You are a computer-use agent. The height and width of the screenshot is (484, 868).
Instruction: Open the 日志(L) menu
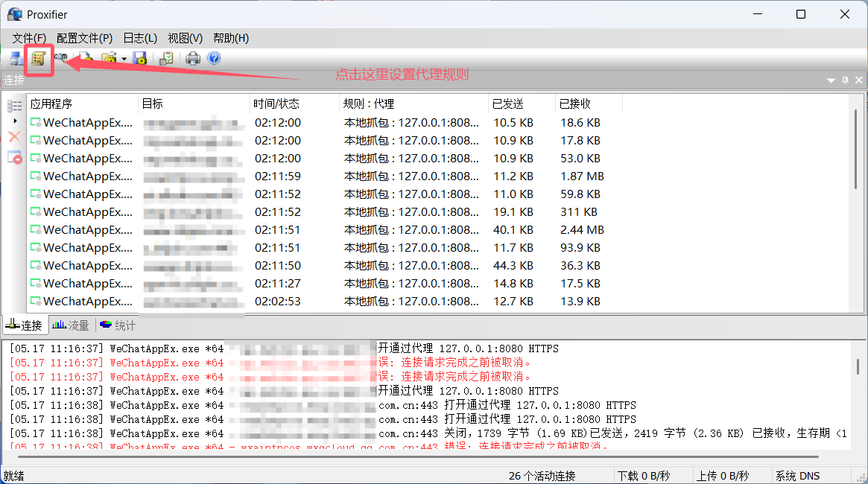tap(140, 38)
